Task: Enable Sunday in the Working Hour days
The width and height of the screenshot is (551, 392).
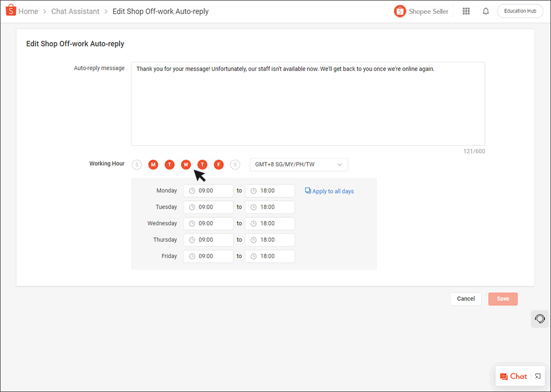Action: click(x=137, y=164)
